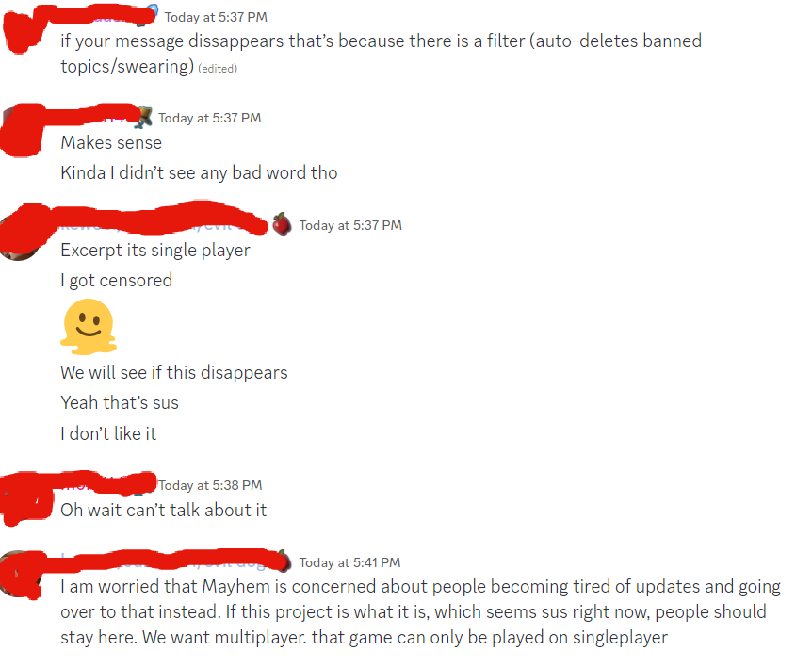Click the first message author's avatar
Image resolution: width=812 pixels, height=667 pixels.
pyautogui.click(x=20, y=28)
